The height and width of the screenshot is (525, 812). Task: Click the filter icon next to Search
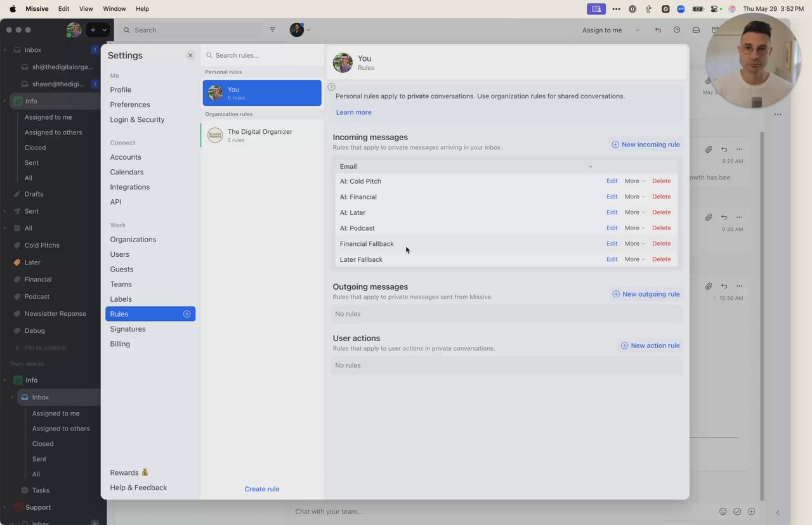(x=273, y=30)
